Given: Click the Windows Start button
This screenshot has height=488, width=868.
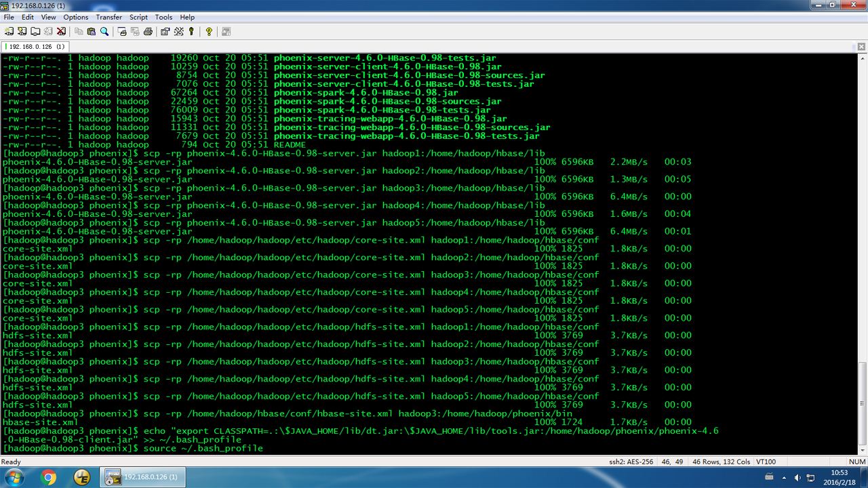Looking at the screenshot, I should pos(14,478).
